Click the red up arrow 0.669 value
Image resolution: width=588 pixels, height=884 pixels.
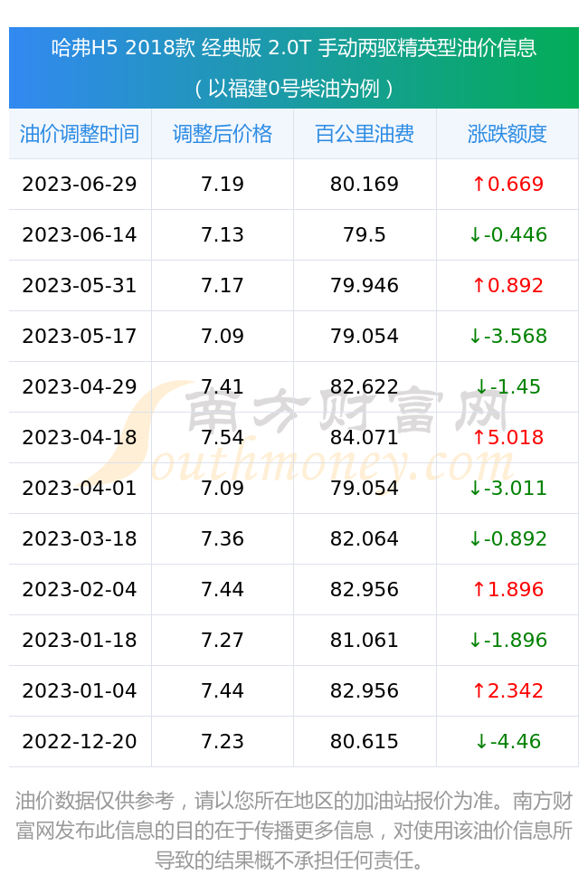[507, 184]
